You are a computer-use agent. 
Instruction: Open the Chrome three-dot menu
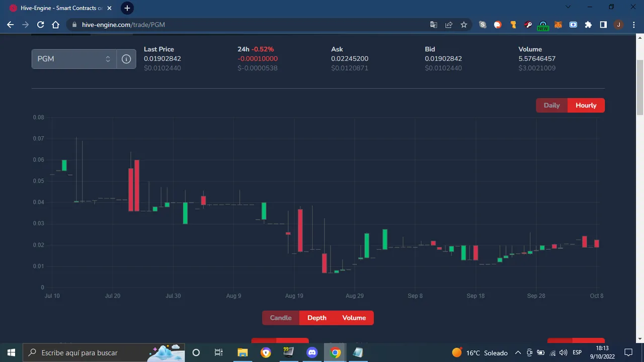[633, 25]
